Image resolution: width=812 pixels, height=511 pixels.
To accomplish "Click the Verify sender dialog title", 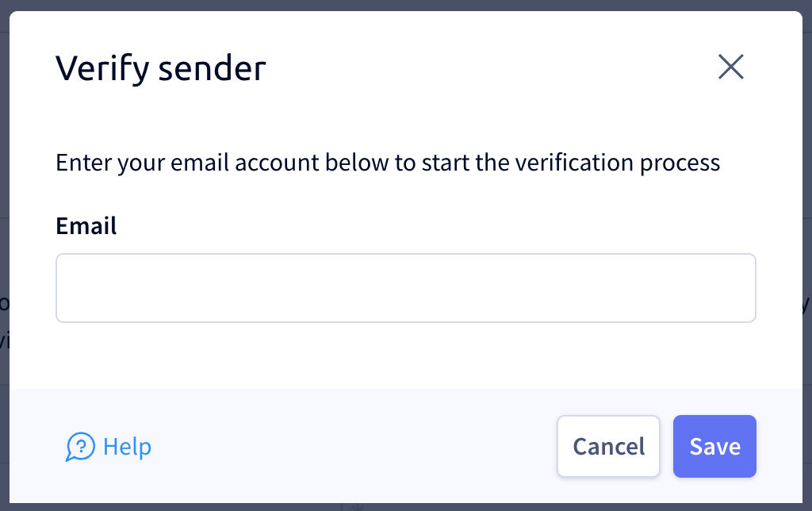I will (x=159, y=68).
